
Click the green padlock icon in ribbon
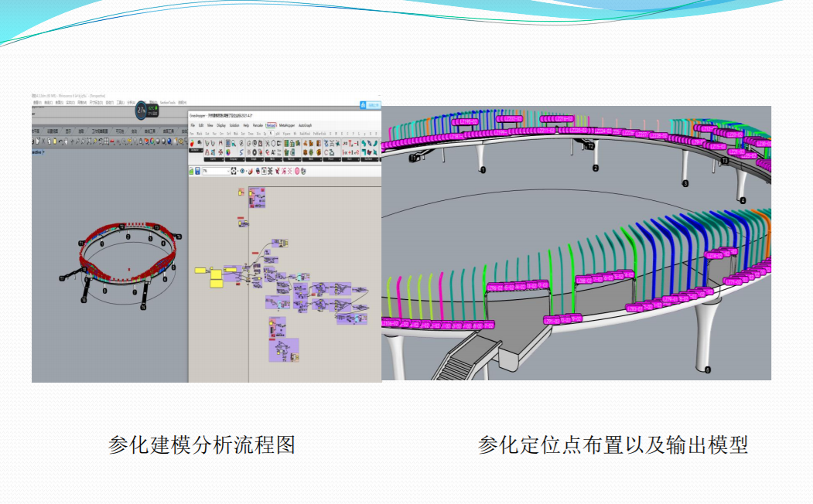292,144
